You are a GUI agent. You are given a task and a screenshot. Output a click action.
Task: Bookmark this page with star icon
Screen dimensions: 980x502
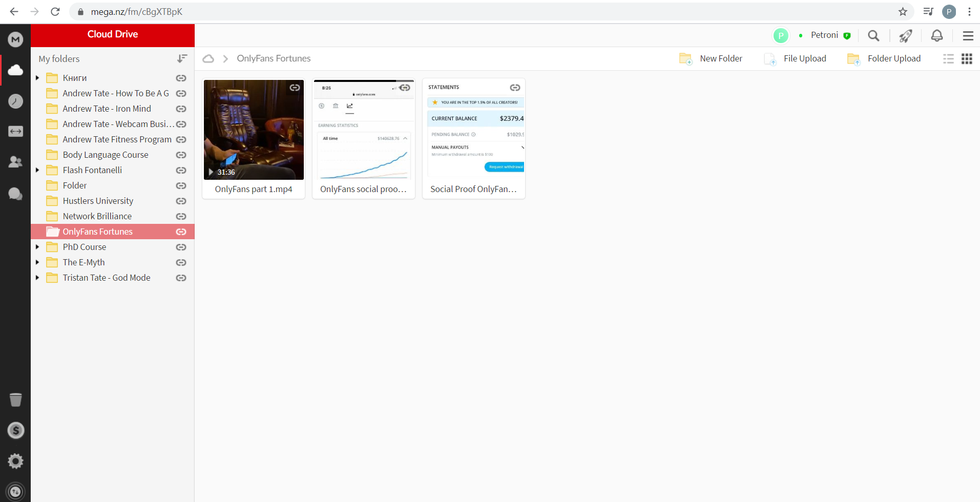[903, 12]
